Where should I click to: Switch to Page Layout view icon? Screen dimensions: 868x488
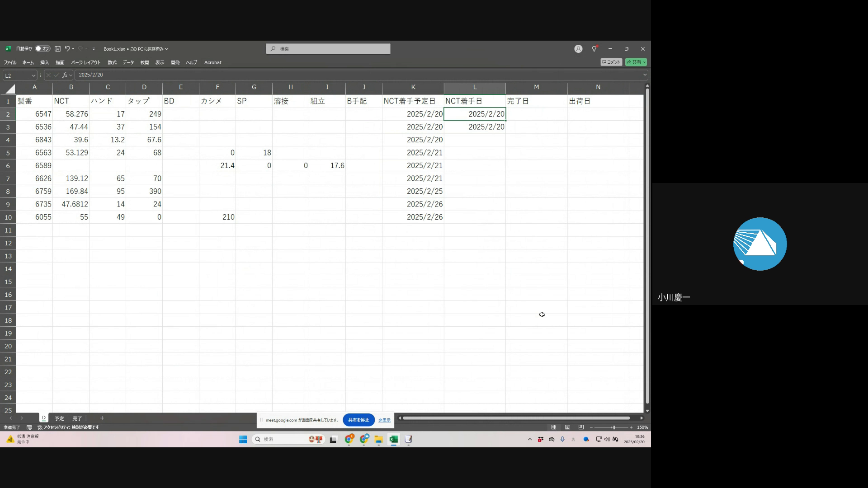pos(567,427)
